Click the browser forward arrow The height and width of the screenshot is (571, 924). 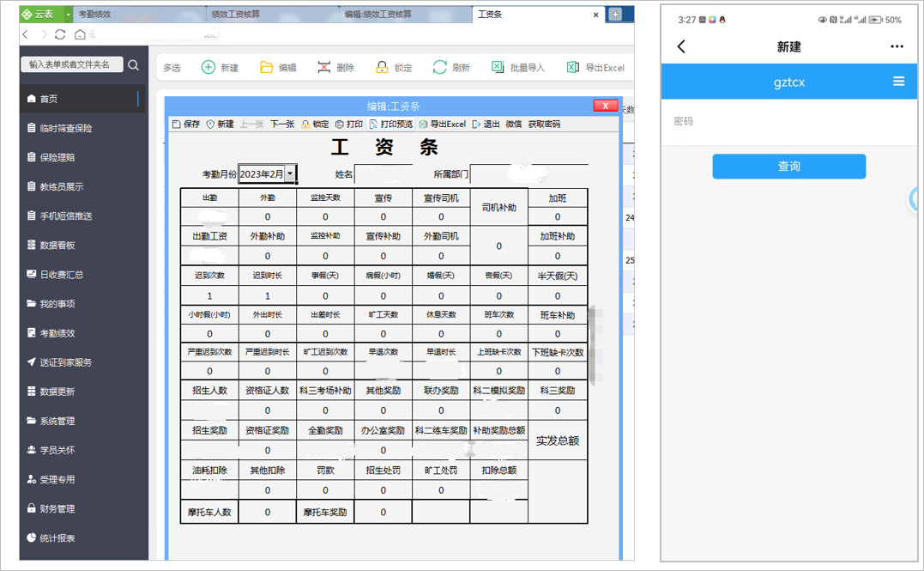[44, 35]
